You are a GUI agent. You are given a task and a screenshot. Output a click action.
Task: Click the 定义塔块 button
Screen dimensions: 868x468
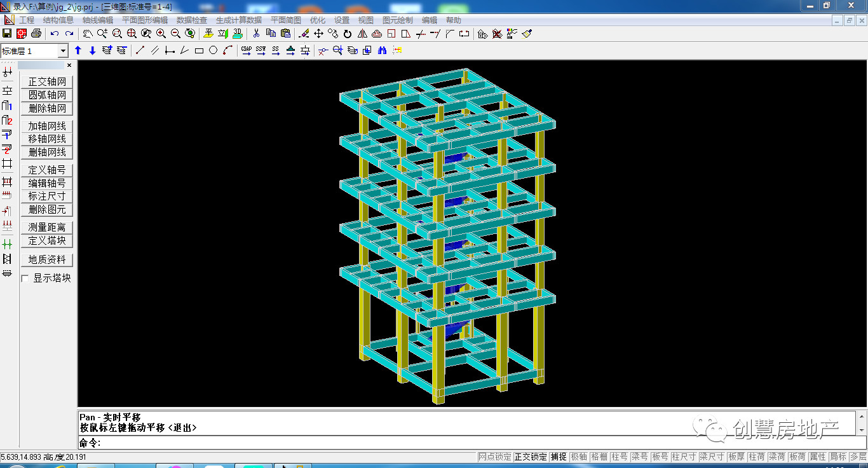coord(47,241)
